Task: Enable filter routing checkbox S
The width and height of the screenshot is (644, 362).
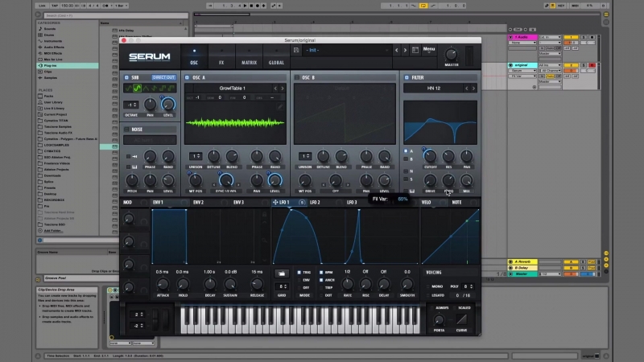Action: [406, 179]
